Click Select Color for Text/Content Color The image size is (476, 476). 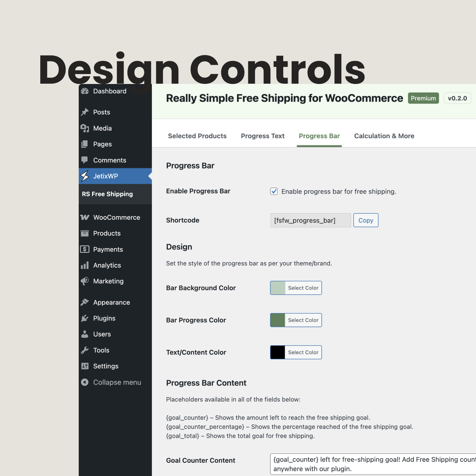303,352
